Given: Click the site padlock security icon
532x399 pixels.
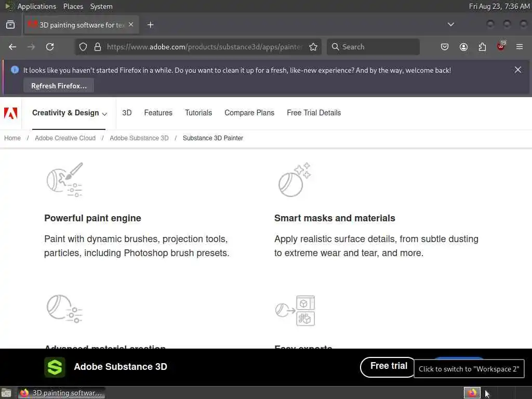Looking at the screenshot, I should [x=98, y=47].
